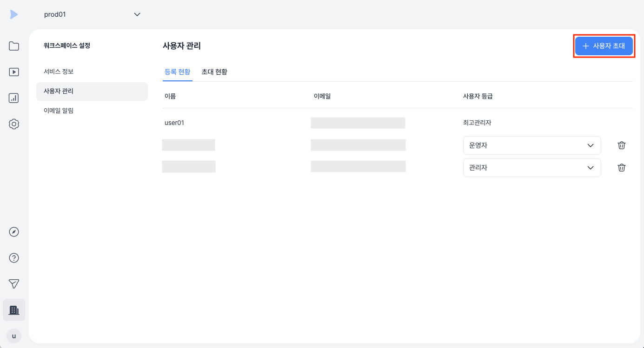Screen dimensions: 644x348
Task: Expand the 운영자 role dropdown
Action: 532,145
